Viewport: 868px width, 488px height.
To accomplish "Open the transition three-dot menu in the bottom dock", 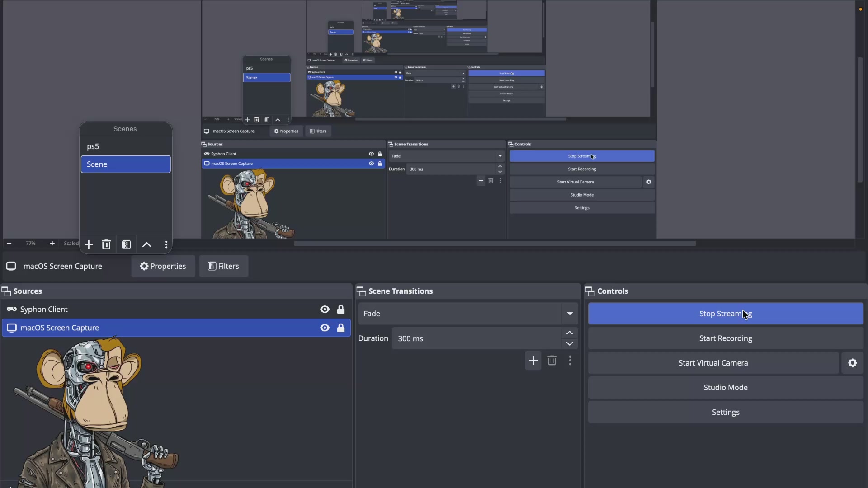I will [571, 361].
